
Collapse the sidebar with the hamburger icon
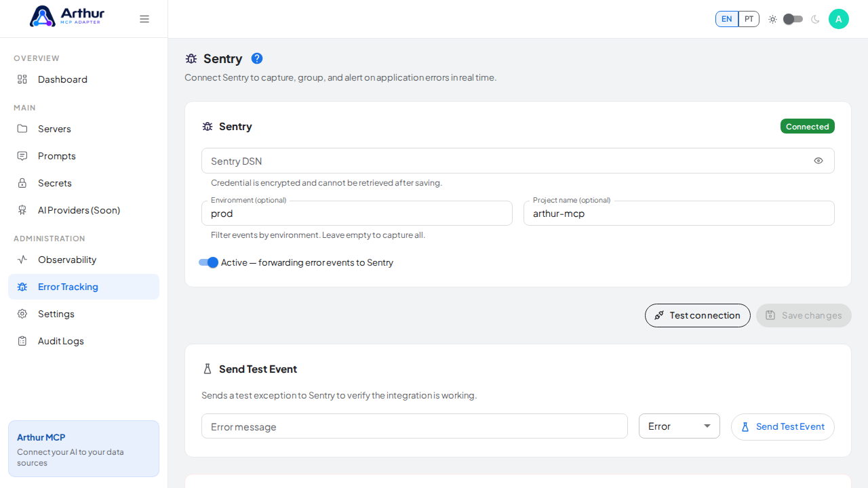click(144, 19)
